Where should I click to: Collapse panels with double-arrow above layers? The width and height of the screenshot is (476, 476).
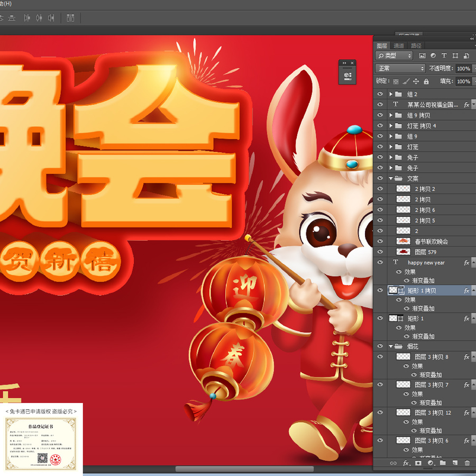(x=471, y=39)
